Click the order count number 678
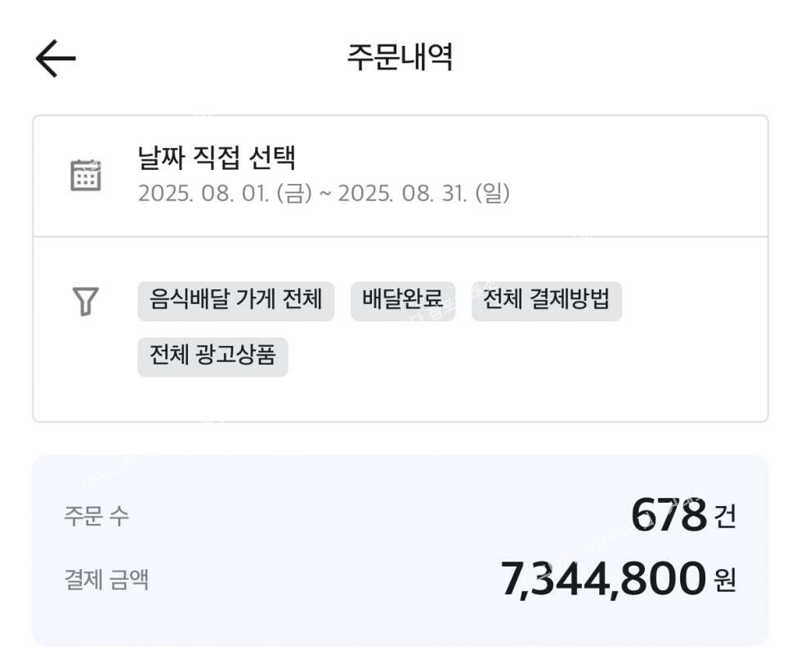 click(x=668, y=515)
